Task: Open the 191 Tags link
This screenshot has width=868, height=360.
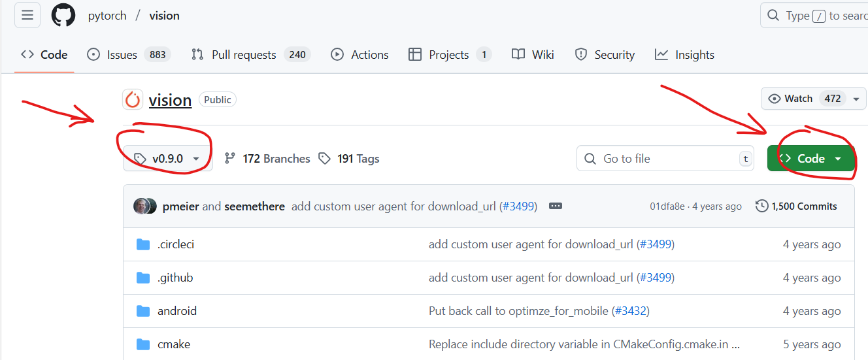Action: pyautogui.click(x=349, y=159)
